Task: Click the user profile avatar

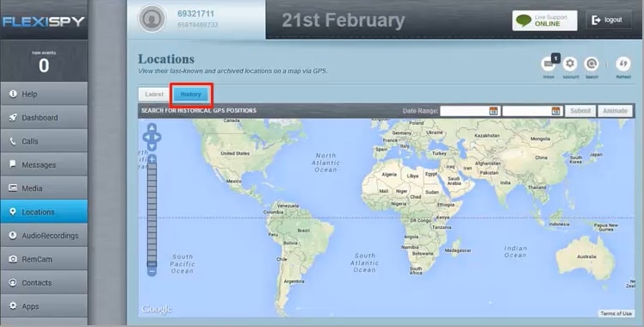Action: point(152,19)
